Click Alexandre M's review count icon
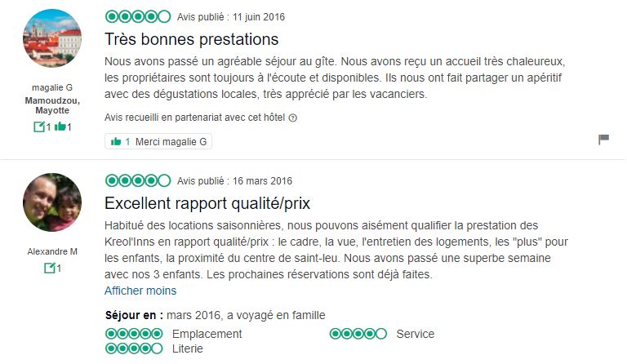 (x=50, y=268)
